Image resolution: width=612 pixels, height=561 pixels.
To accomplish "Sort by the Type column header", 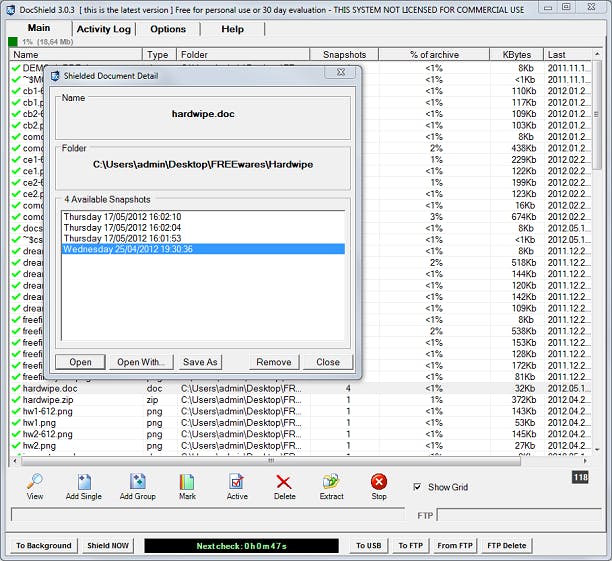I will (159, 55).
